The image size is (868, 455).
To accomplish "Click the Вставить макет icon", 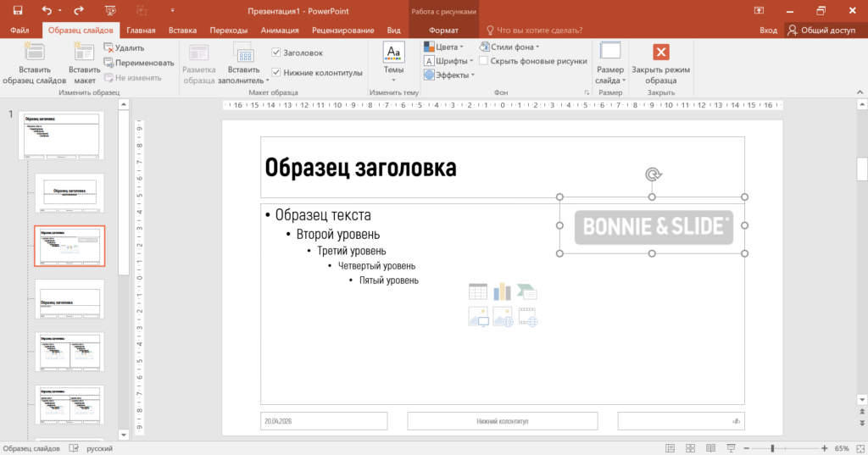I will [x=84, y=53].
